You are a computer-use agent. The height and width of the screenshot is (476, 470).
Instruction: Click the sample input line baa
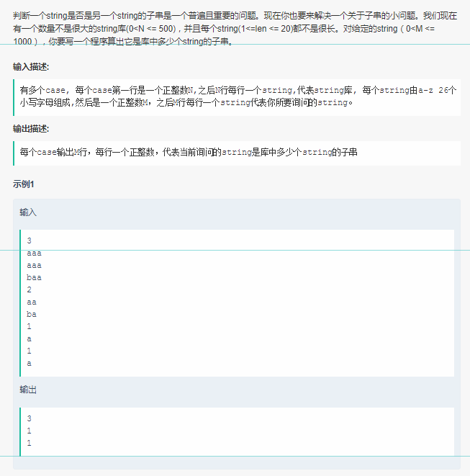click(34, 277)
